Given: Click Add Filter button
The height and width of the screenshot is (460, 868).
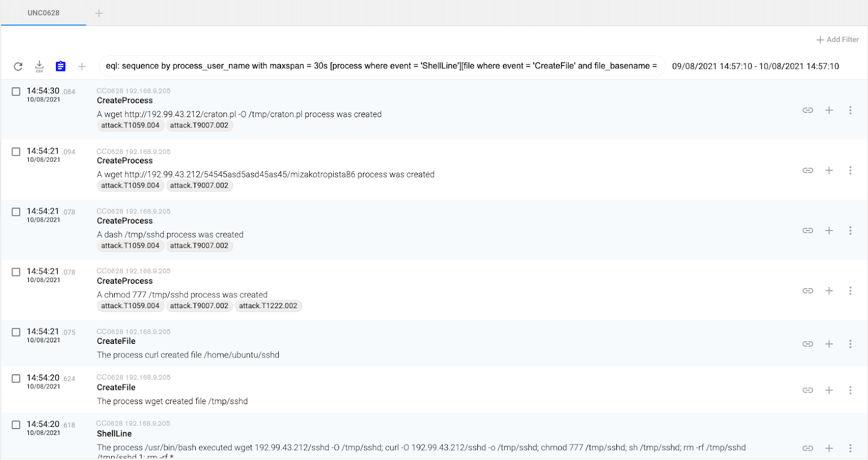Looking at the screenshot, I should tap(838, 40).
